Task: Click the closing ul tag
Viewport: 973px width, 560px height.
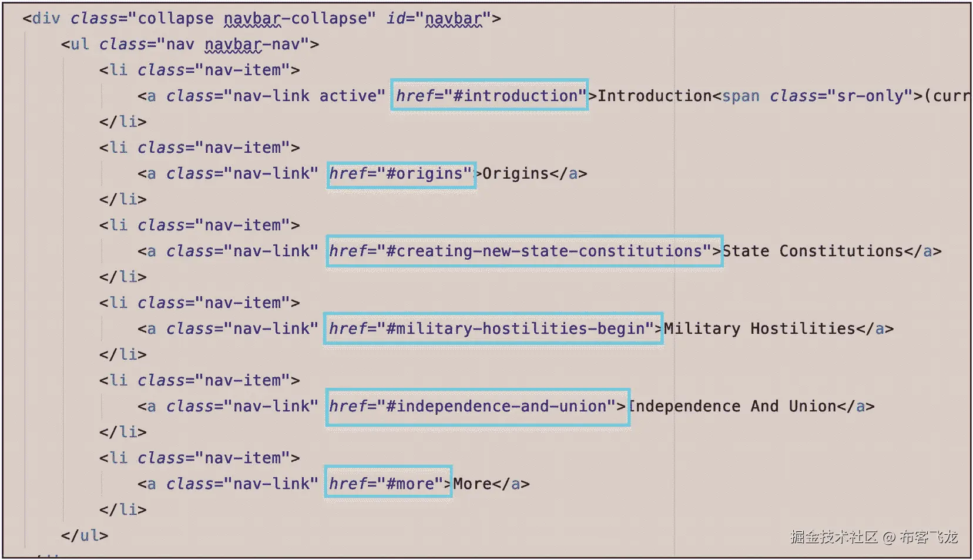Action: [86, 535]
